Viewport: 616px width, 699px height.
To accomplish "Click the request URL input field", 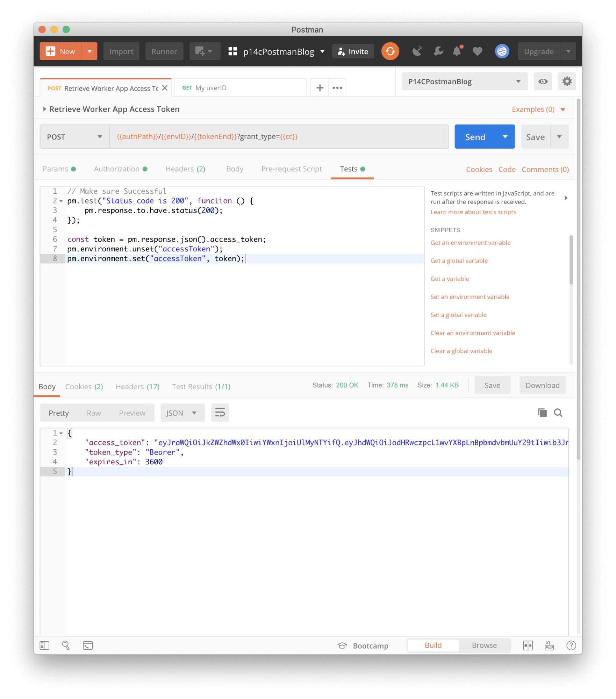I will pos(279,137).
